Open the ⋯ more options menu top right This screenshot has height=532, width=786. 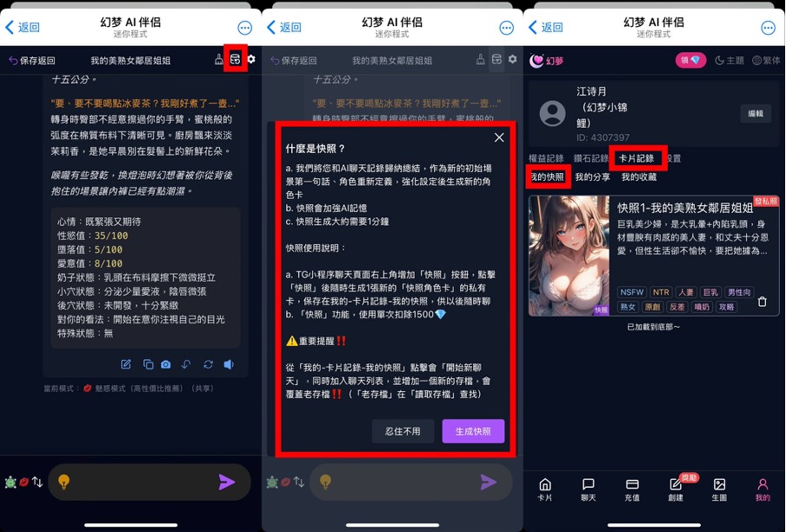(x=769, y=27)
